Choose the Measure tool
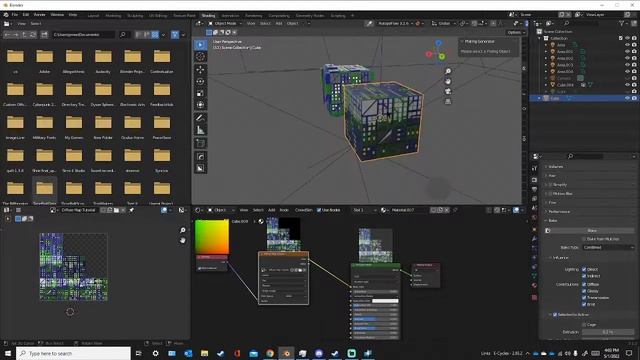The height and width of the screenshot is (360, 640). (200, 130)
